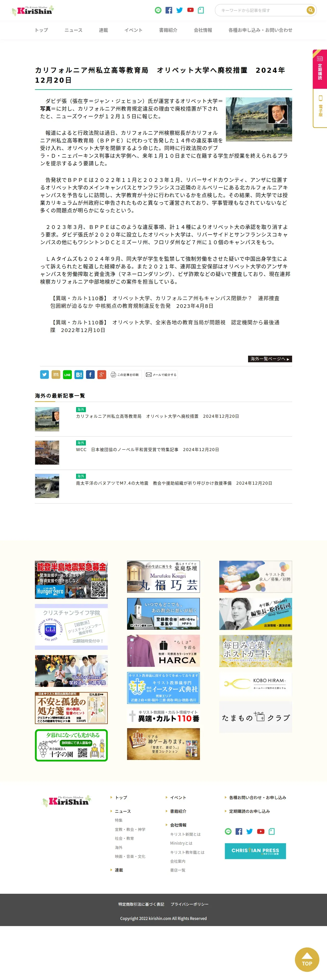Open the note icon in the header
Image resolution: width=327 pixels, height=980 pixels.
[x=201, y=10]
